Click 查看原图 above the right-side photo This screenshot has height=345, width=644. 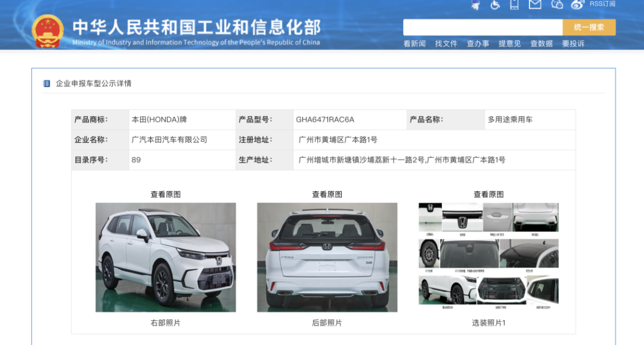click(166, 194)
